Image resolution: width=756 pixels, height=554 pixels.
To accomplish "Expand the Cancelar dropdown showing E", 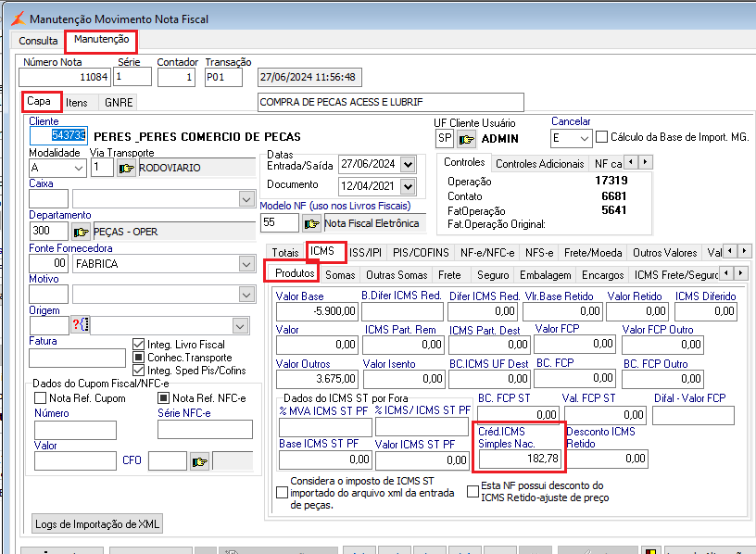I will point(584,138).
